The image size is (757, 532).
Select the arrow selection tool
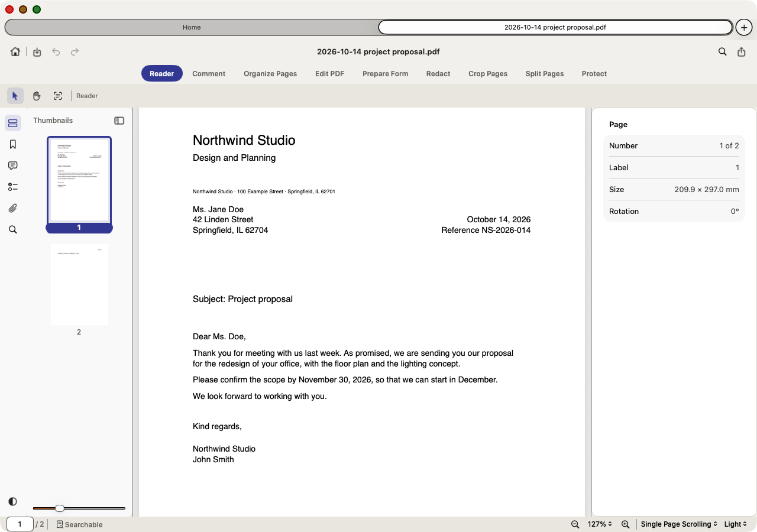(15, 96)
